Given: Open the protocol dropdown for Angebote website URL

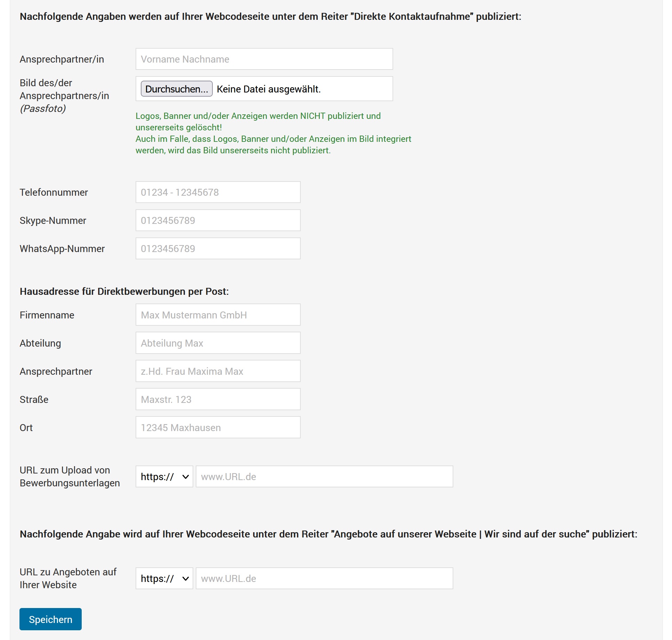Looking at the screenshot, I should [x=164, y=578].
